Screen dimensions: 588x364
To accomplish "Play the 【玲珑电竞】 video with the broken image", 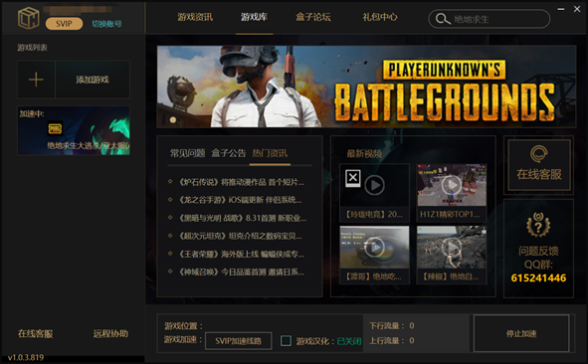I will [374, 185].
